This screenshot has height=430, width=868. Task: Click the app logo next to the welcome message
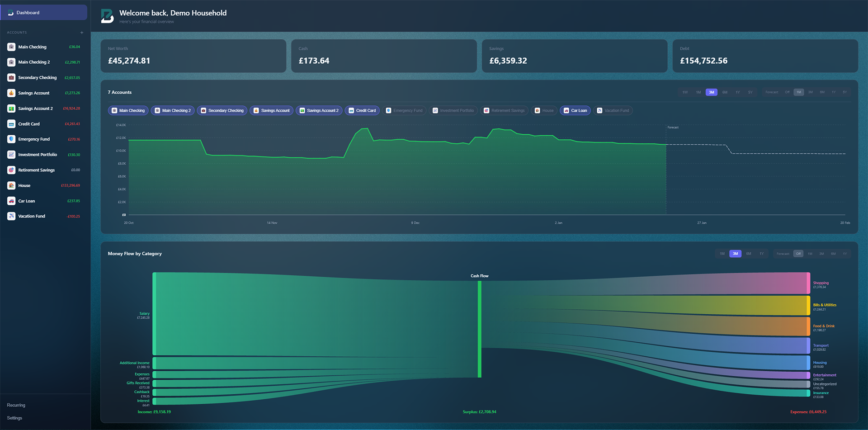106,16
